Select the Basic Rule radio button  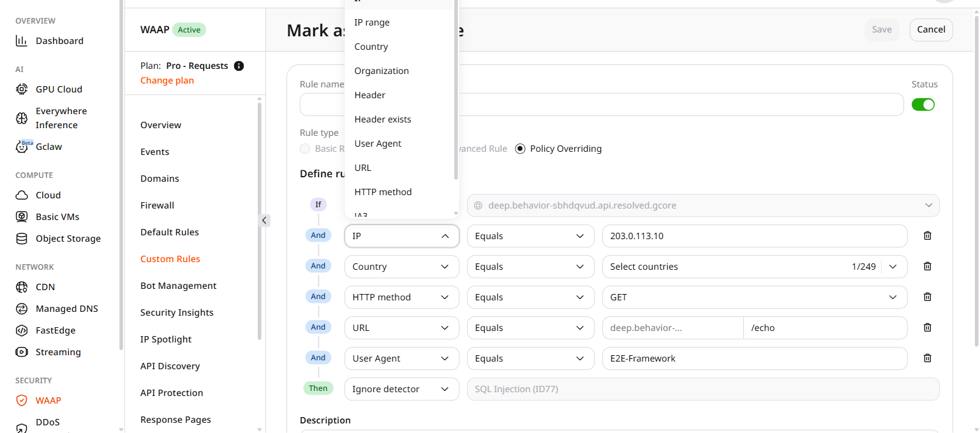305,149
